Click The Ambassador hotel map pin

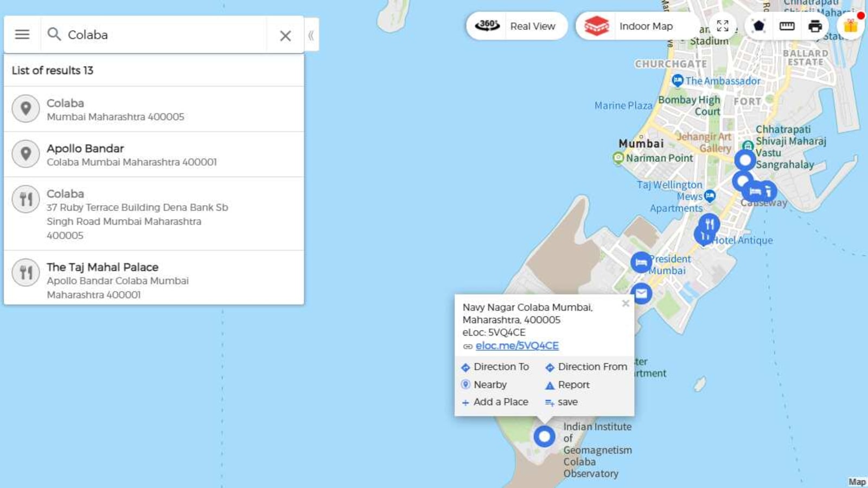678,81
